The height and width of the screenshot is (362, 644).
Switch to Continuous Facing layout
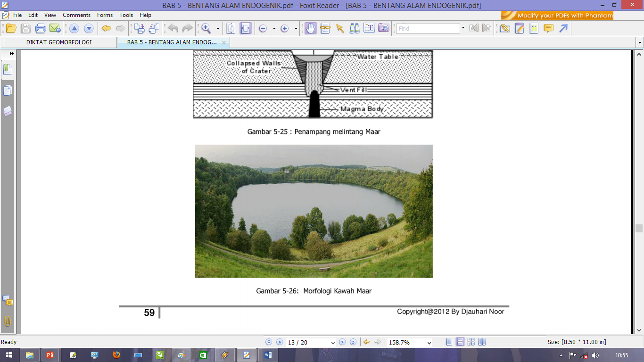pos(471,342)
